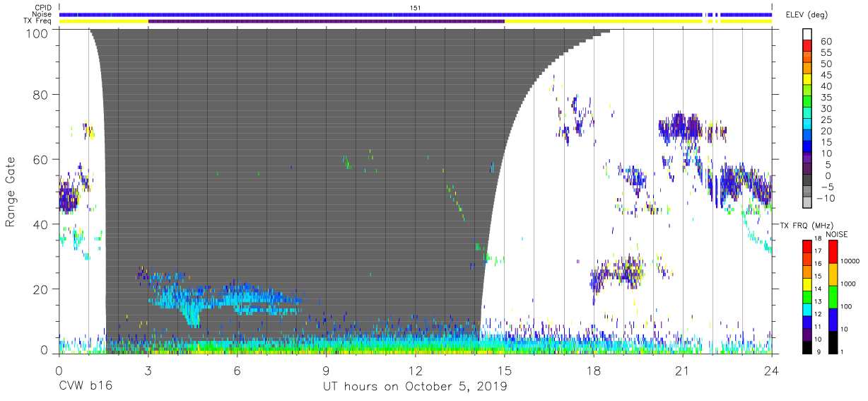This screenshot has height=401, width=868.
Task: Click the Range Gate axis title
Action: [11, 192]
